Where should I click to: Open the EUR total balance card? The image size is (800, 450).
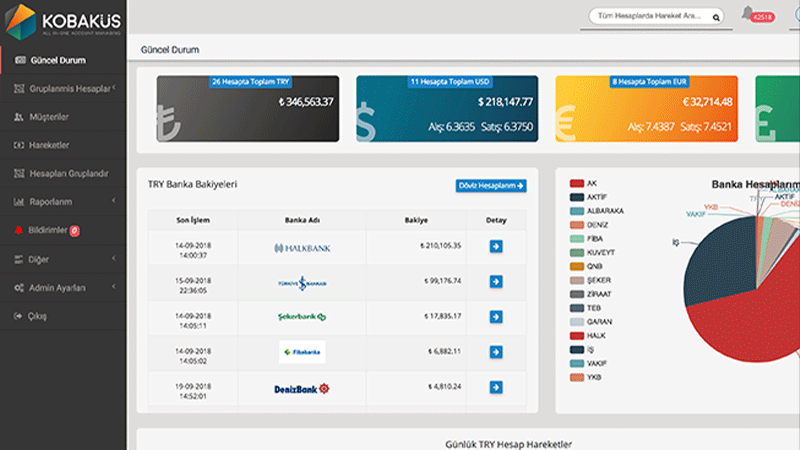click(x=646, y=109)
